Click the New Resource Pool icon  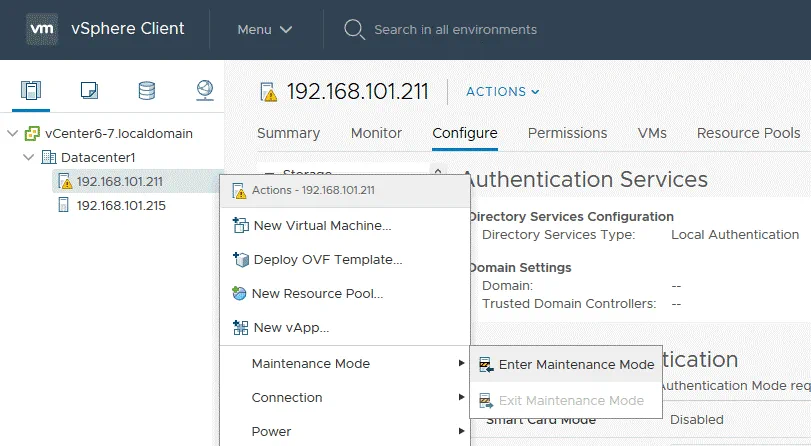click(x=240, y=293)
